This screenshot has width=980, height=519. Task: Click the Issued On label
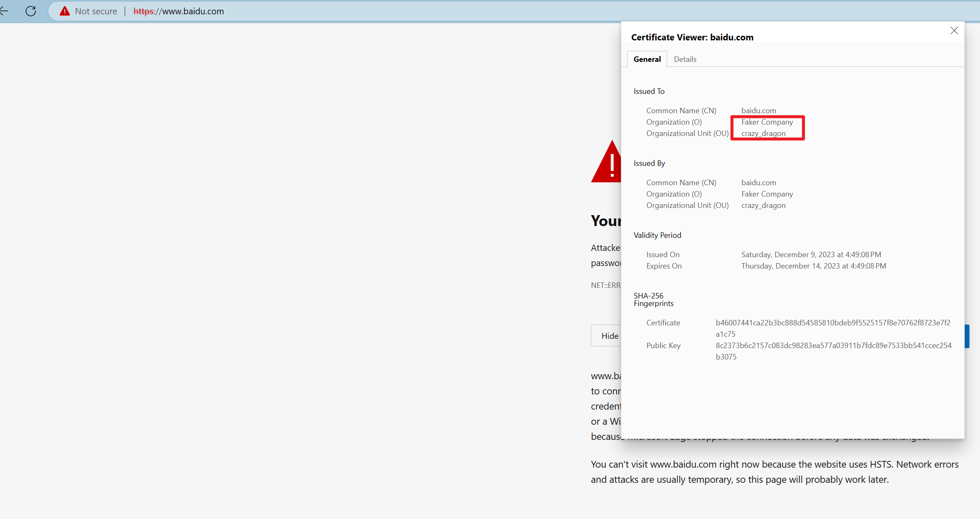click(663, 255)
